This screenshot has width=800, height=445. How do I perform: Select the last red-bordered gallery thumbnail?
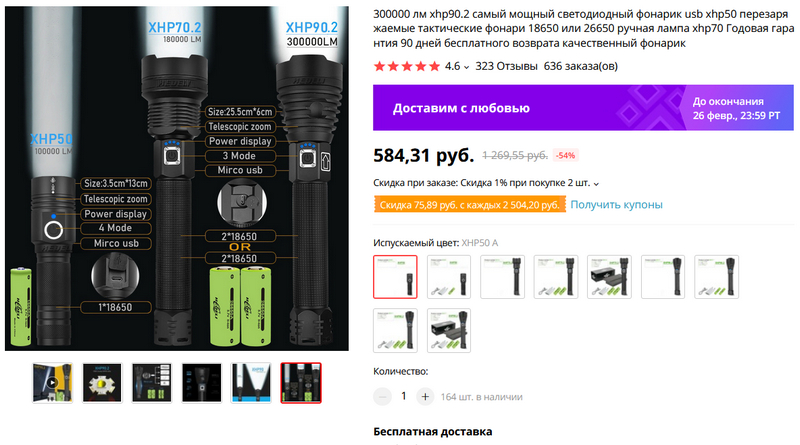tap(301, 383)
